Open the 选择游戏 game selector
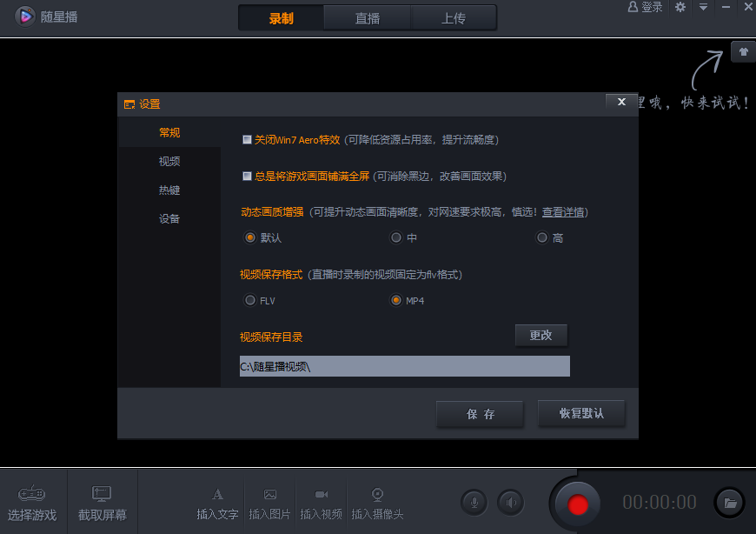Image resolution: width=756 pixels, height=534 pixels. tap(32, 504)
